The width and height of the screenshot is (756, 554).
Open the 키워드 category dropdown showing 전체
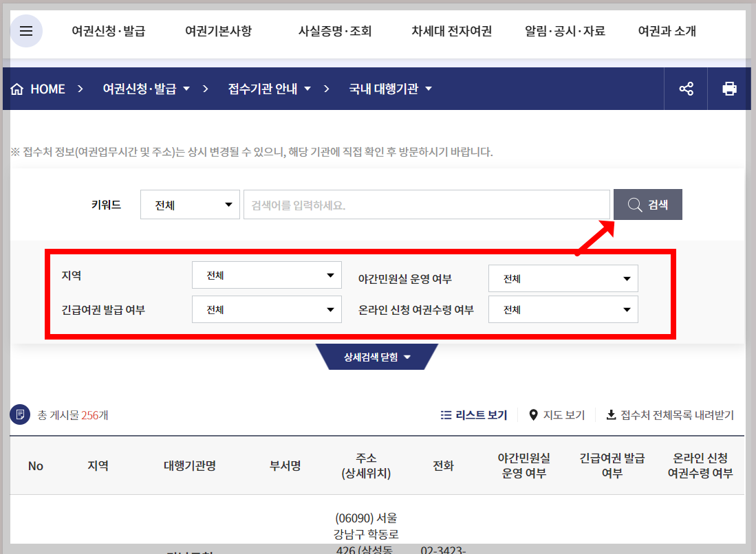[x=190, y=203]
